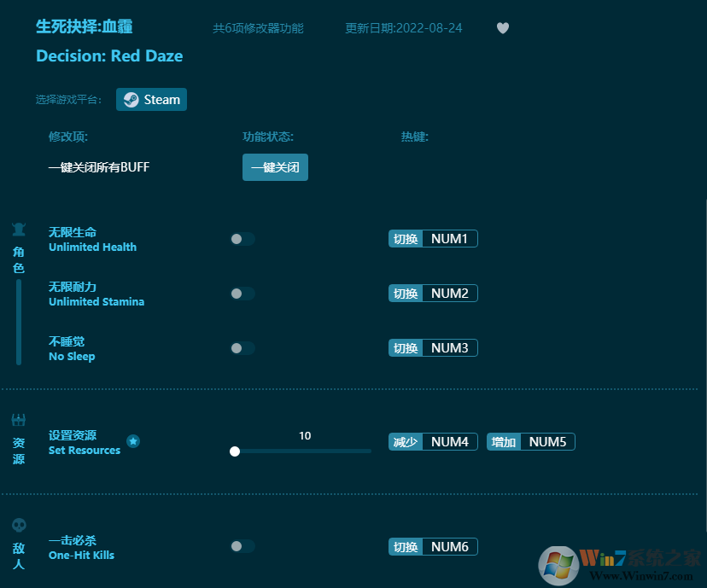
Task: Click the 减少 NUM4 decrease button
Action: [x=432, y=441]
